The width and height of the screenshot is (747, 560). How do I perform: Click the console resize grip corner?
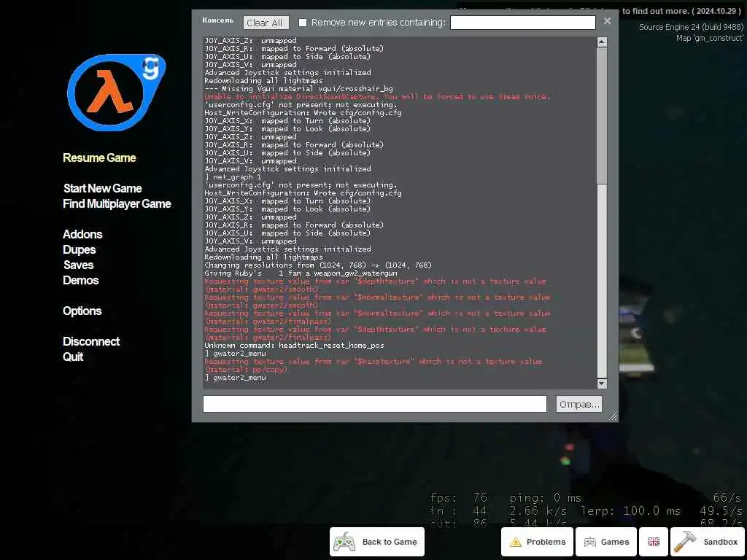click(613, 416)
